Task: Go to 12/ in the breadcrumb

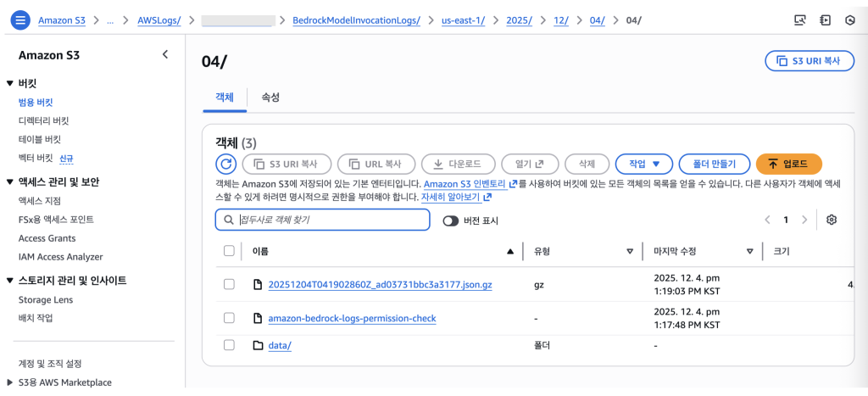Action: click(561, 20)
